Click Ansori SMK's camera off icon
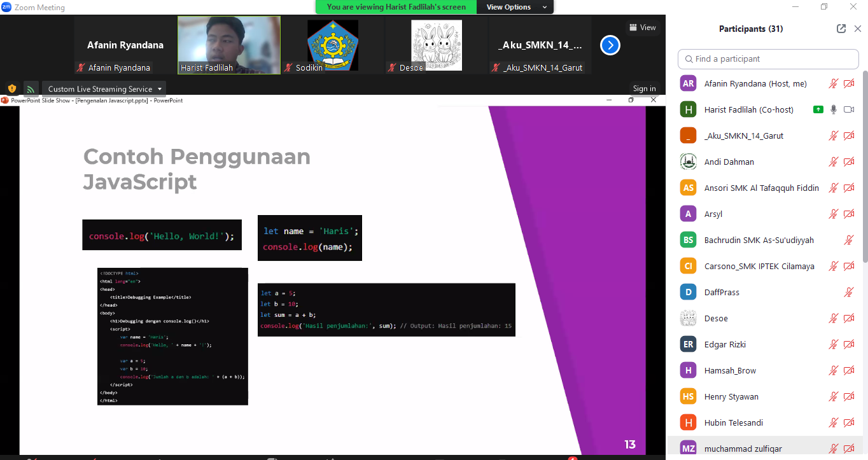Viewport: 868px width, 460px height. 849,188
